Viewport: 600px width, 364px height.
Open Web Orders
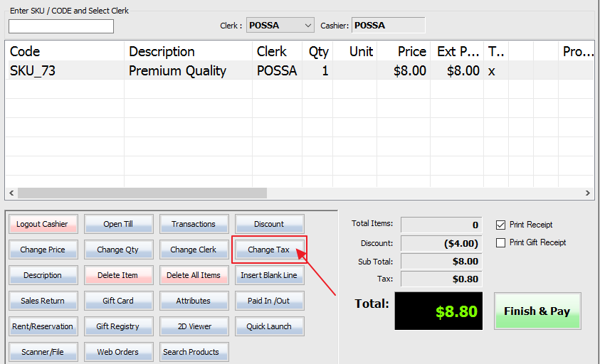coord(119,352)
